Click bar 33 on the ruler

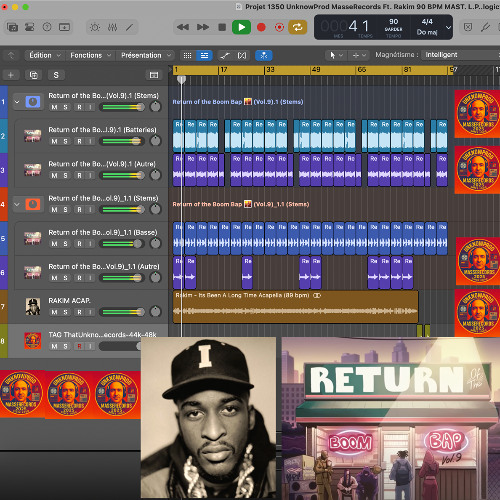point(270,70)
